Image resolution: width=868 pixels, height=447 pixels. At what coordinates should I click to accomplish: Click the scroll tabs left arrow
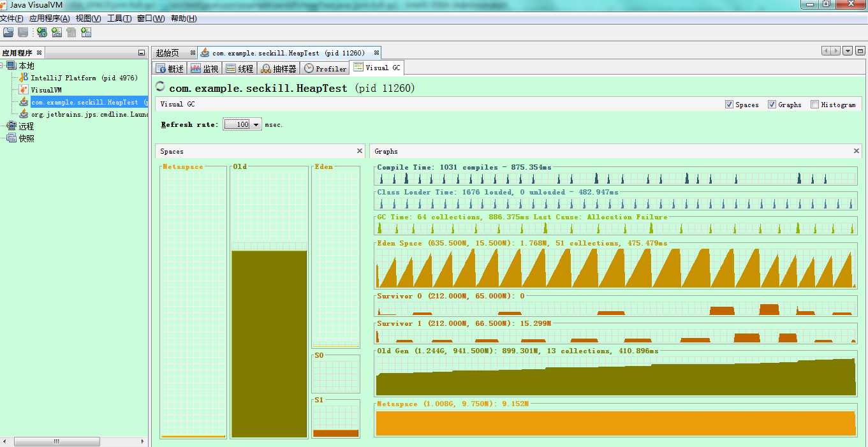click(x=826, y=51)
